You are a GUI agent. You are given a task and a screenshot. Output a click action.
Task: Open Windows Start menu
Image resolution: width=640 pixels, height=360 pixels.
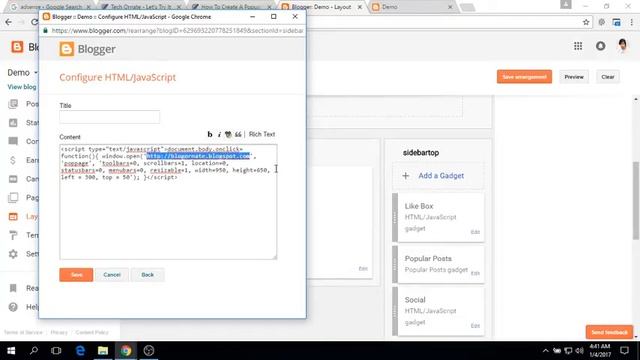point(11,351)
